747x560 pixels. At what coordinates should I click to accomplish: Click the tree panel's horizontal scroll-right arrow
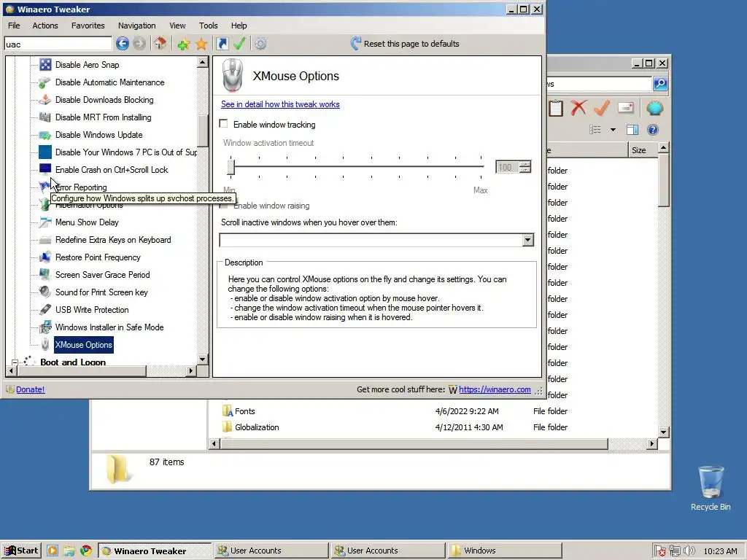pyautogui.click(x=191, y=370)
